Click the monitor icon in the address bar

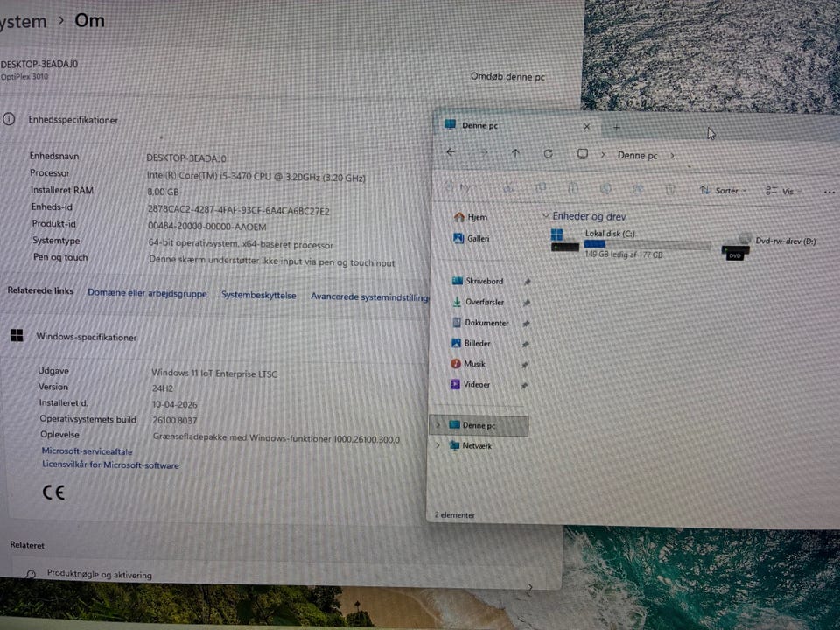point(583,154)
